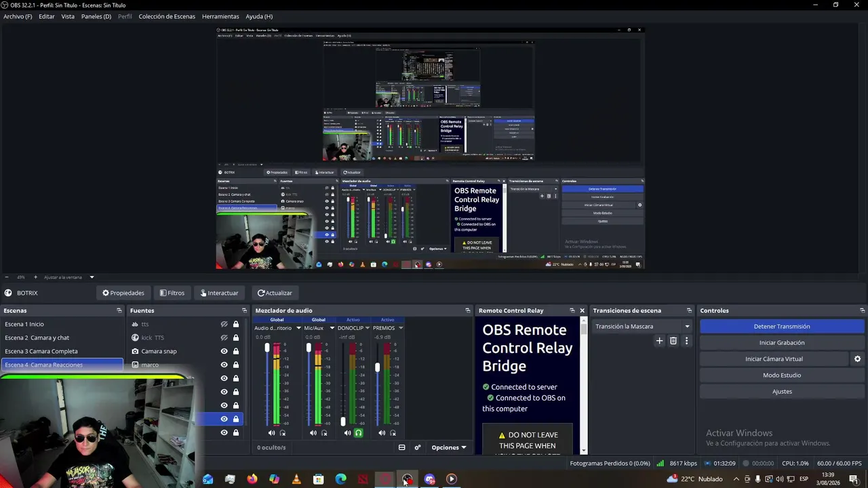Select scene Escena 1 Inicio
This screenshot has height=488, width=868.
tap(62, 324)
